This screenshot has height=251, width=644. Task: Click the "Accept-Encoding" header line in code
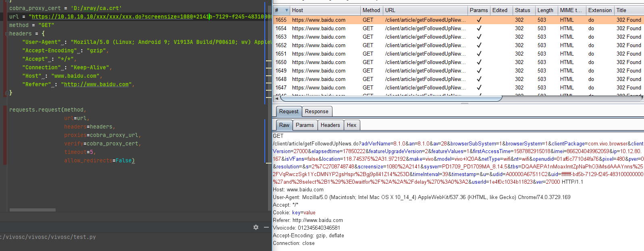(x=65, y=50)
